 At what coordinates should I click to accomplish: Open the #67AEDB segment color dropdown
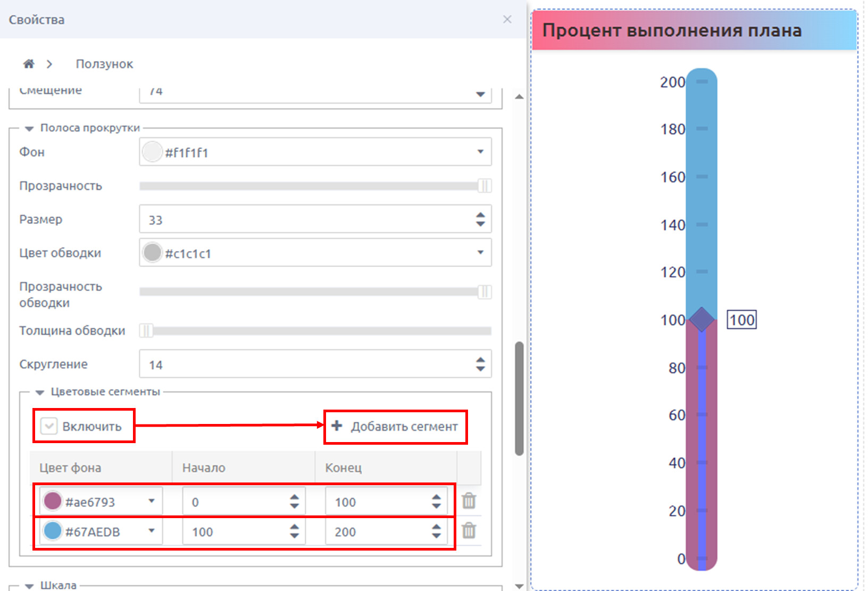[x=152, y=531]
